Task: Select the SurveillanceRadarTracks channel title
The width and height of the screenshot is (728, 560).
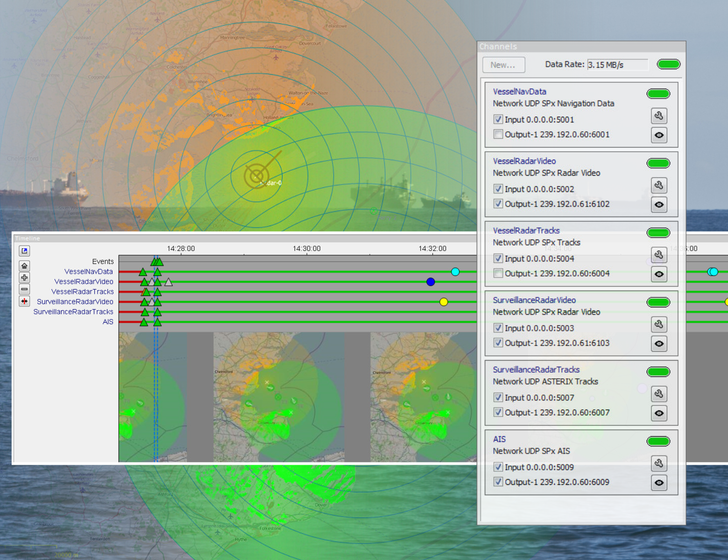Action: 536,369
